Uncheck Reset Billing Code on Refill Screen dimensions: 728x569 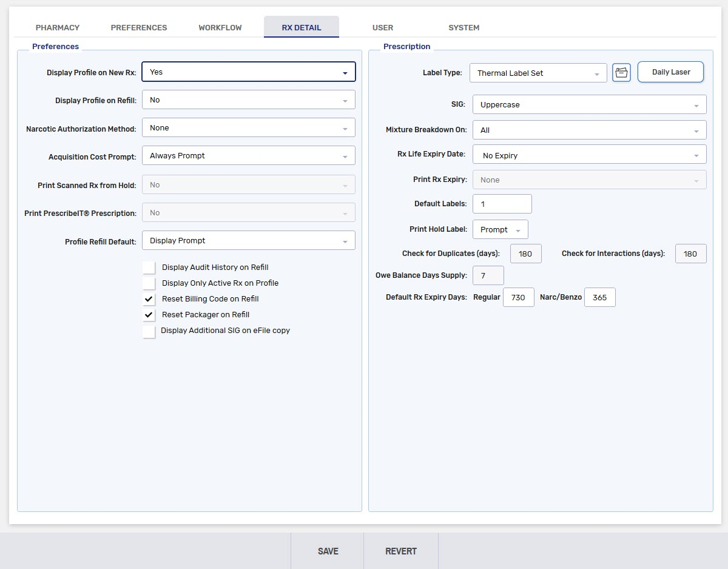point(149,299)
